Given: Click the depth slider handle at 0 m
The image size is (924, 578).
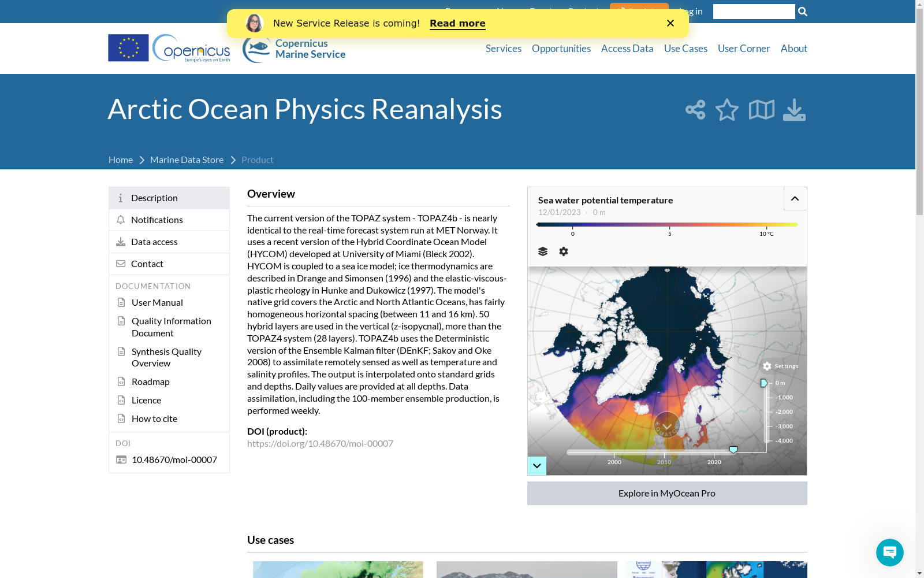Looking at the screenshot, I should [x=764, y=383].
